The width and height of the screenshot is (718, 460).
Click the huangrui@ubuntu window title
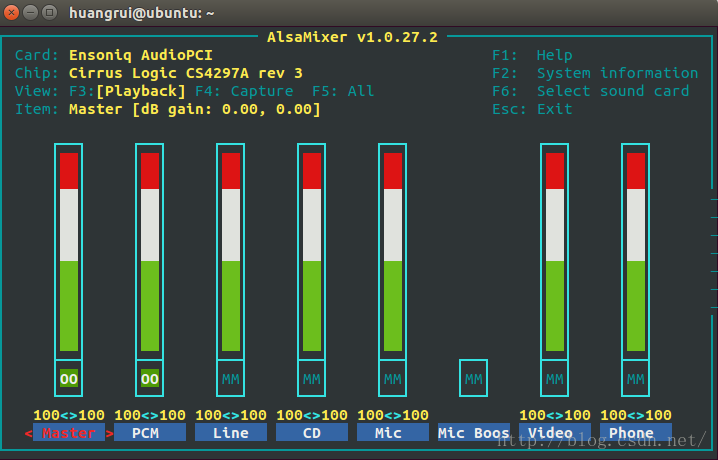point(141,13)
